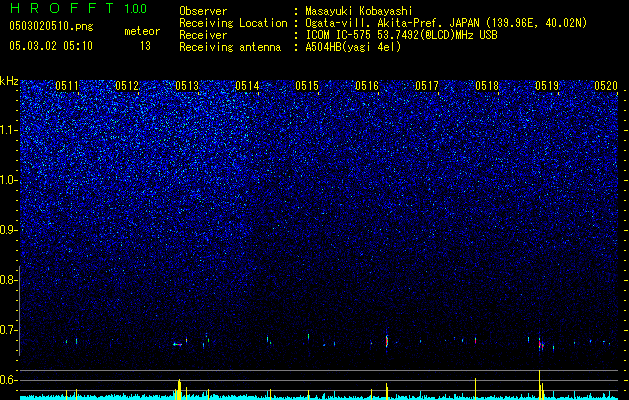This screenshot has height=400, width=629.
Task: Click the 0.9 kHz axis label
Action: pos(7,230)
